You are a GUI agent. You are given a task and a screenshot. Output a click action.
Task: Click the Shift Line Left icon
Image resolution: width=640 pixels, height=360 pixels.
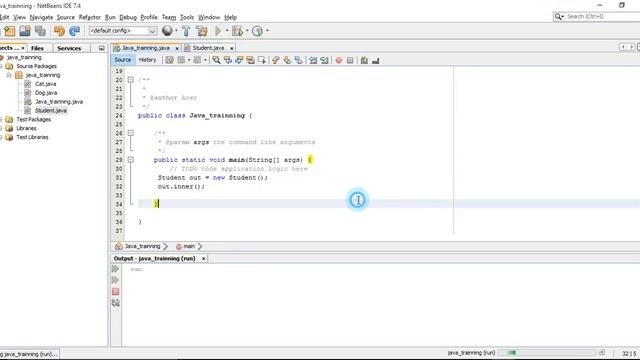(x=313, y=60)
